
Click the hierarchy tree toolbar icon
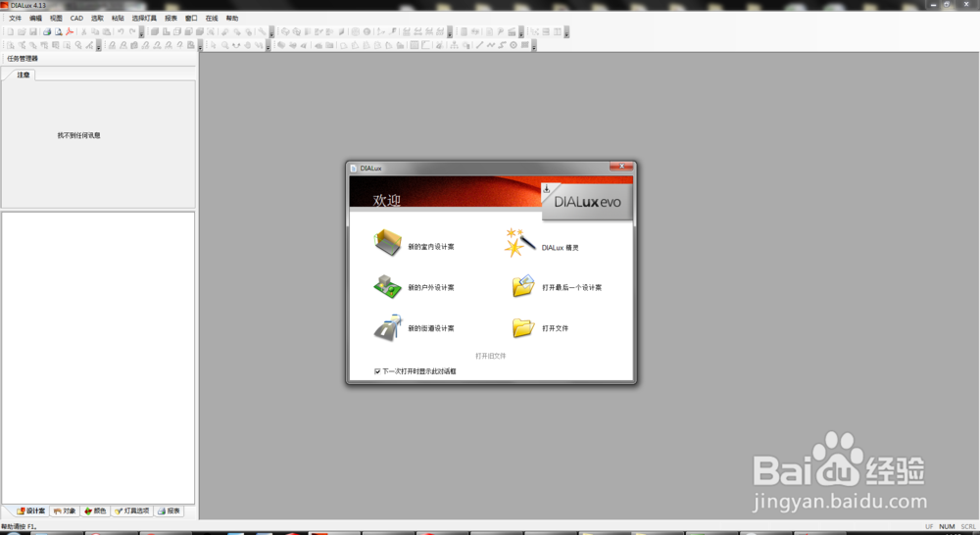(453, 45)
